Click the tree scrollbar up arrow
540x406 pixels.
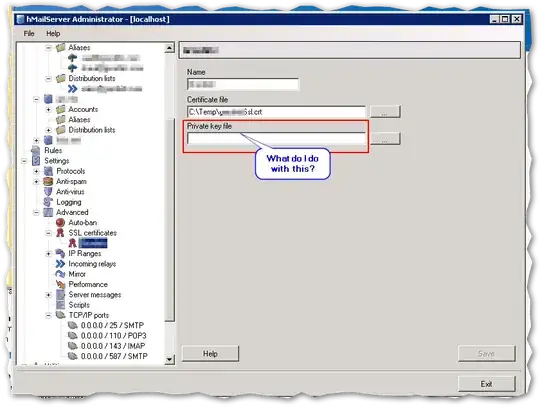pos(169,48)
